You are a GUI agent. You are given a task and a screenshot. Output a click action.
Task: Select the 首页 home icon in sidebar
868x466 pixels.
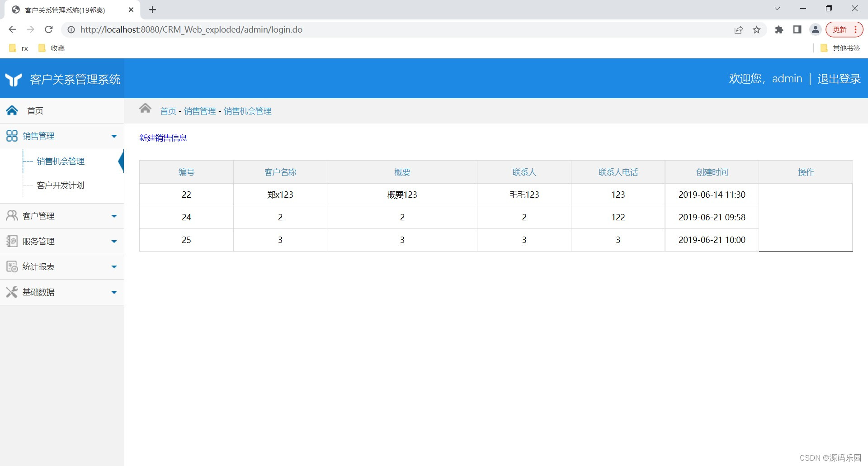click(x=12, y=110)
